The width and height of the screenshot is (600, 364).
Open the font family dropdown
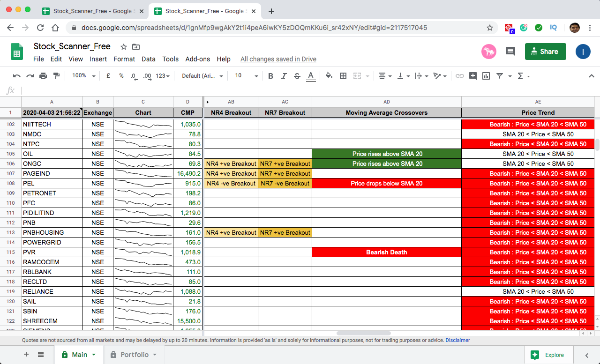(x=202, y=76)
